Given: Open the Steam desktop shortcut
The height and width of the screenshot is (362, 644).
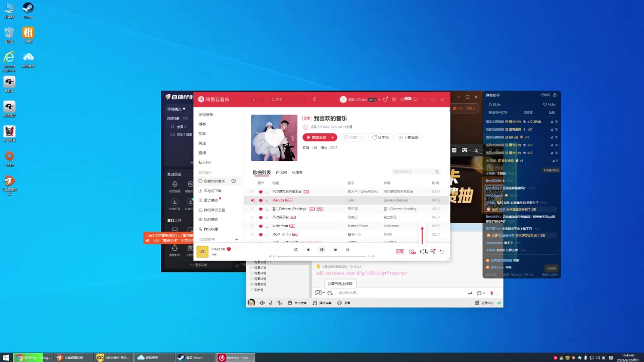Looking at the screenshot, I should (28, 10).
